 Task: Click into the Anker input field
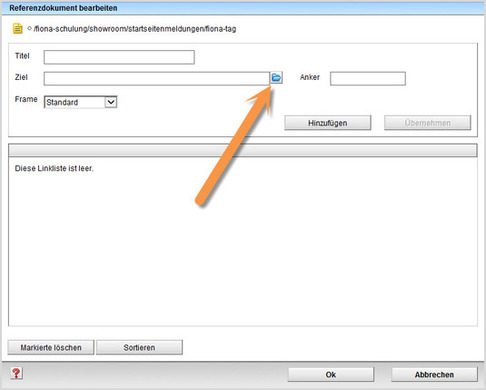click(368, 79)
